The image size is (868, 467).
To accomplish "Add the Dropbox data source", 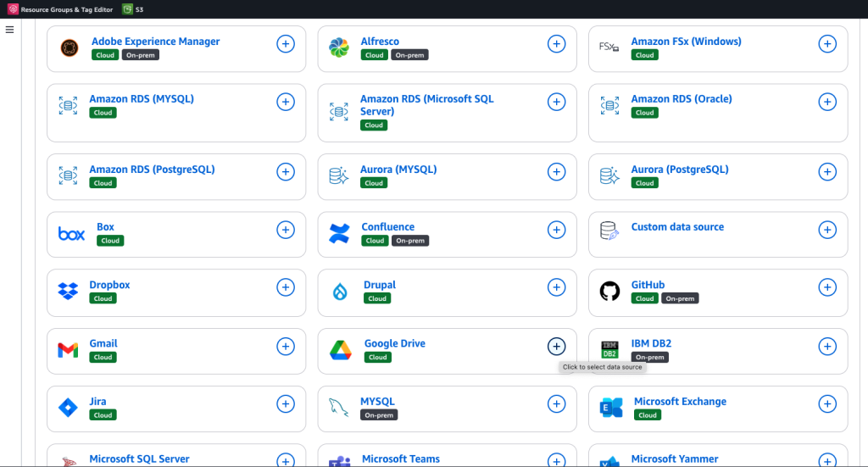I will click(x=286, y=287).
